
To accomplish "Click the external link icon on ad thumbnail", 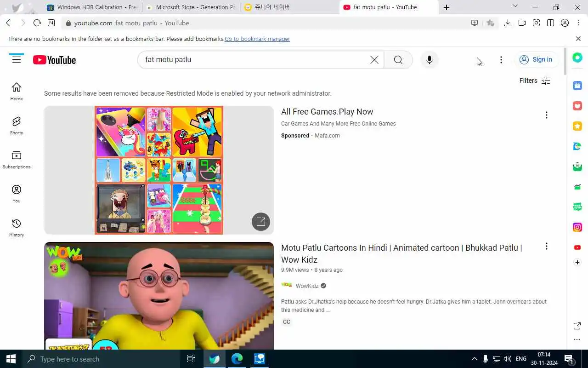I will tap(261, 222).
